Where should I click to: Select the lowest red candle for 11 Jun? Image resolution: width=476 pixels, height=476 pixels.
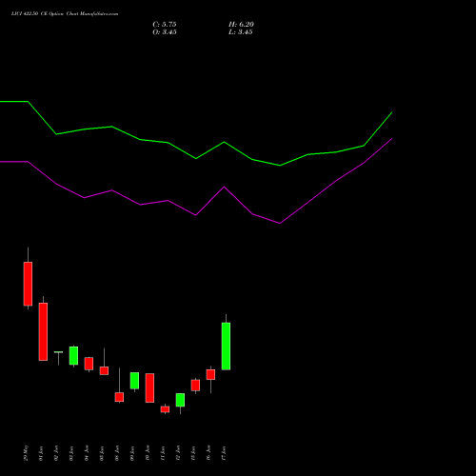coord(165,409)
